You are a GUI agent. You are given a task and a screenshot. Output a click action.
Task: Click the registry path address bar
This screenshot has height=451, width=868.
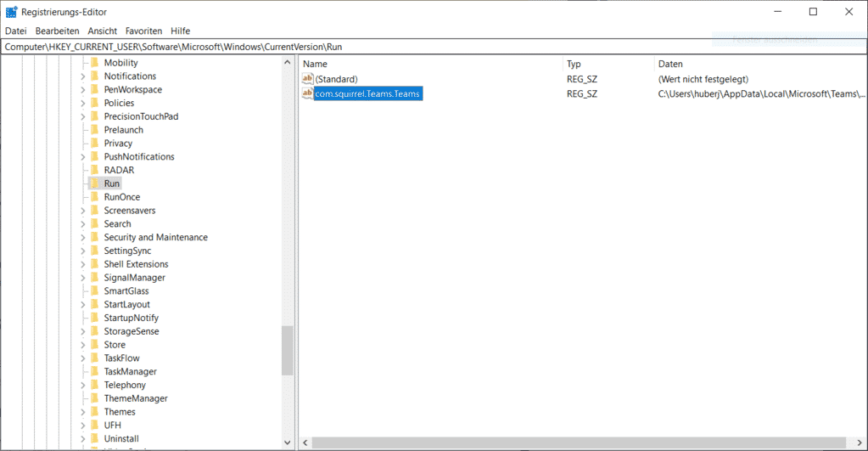pos(434,47)
